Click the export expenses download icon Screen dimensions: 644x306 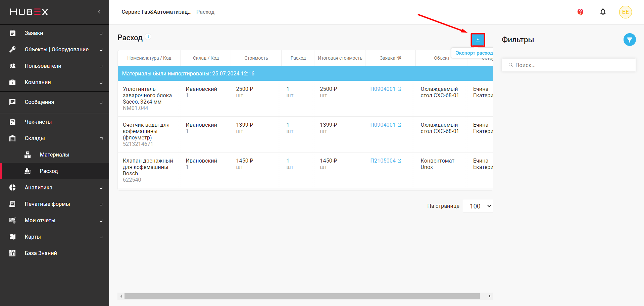478,40
